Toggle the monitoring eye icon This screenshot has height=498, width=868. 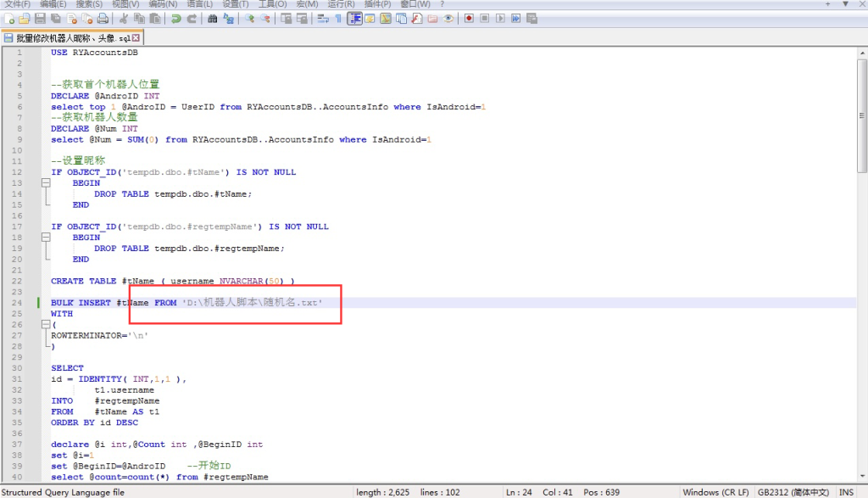coord(448,18)
